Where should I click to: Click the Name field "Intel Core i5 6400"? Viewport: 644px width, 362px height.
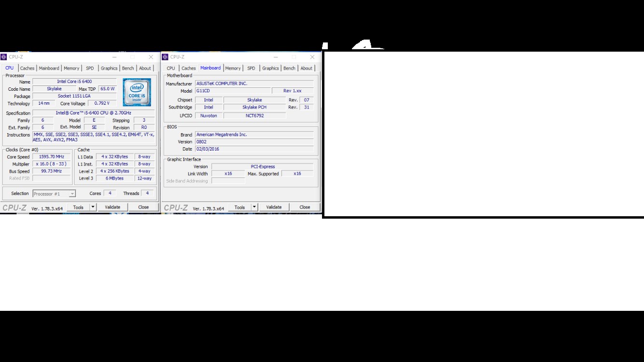(x=74, y=82)
